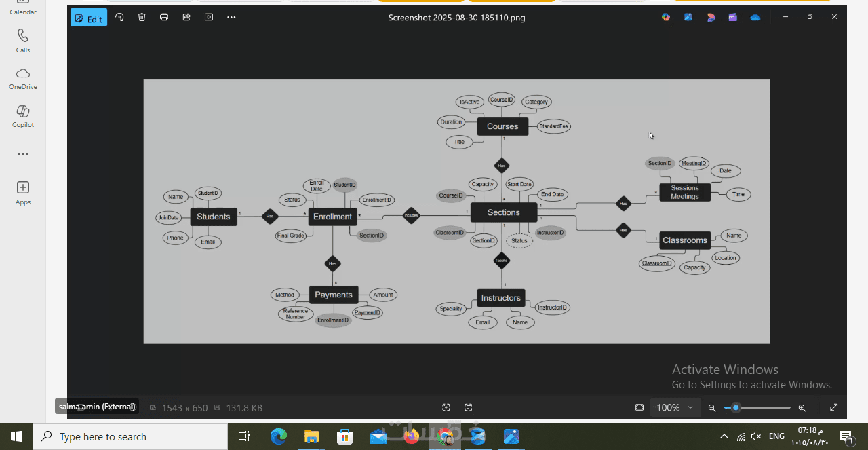
Task: Open Calls in the left sidebar
Action: pyautogui.click(x=23, y=41)
